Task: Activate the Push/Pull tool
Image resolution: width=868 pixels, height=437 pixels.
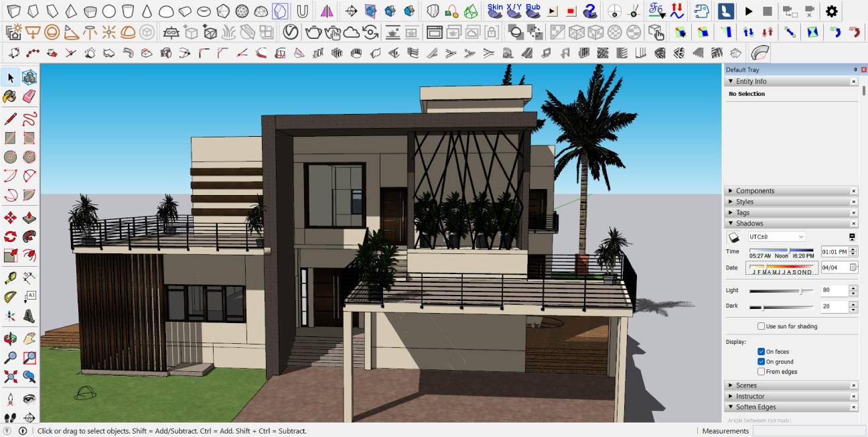Action: pyautogui.click(x=29, y=218)
